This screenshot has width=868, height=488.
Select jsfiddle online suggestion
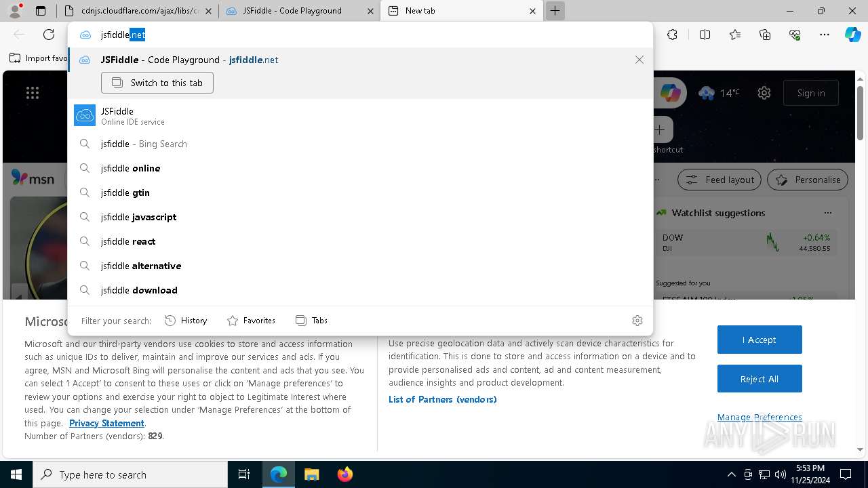(x=360, y=168)
